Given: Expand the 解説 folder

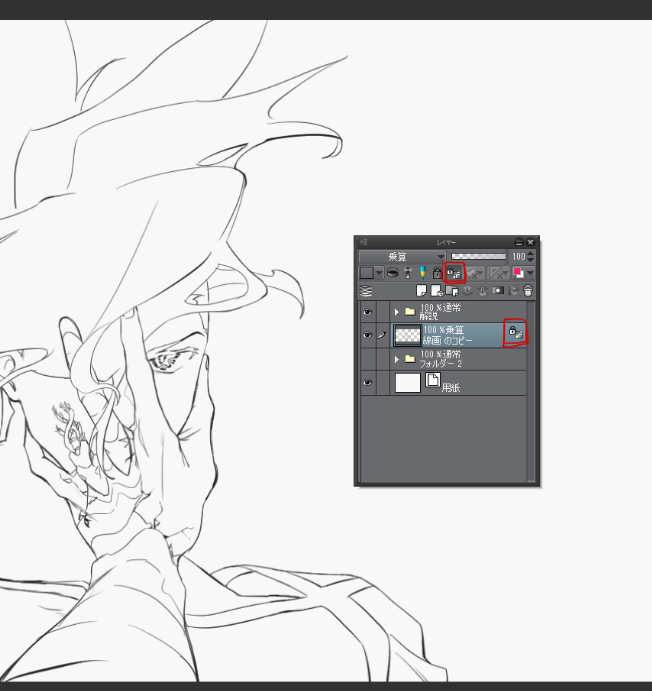Looking at the screenshot, I should pos(396,312).
